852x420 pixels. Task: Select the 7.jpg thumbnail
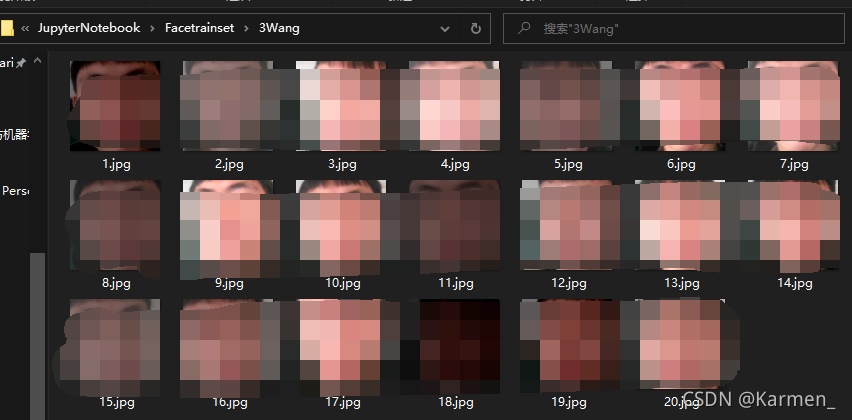(x=793, y=106)
